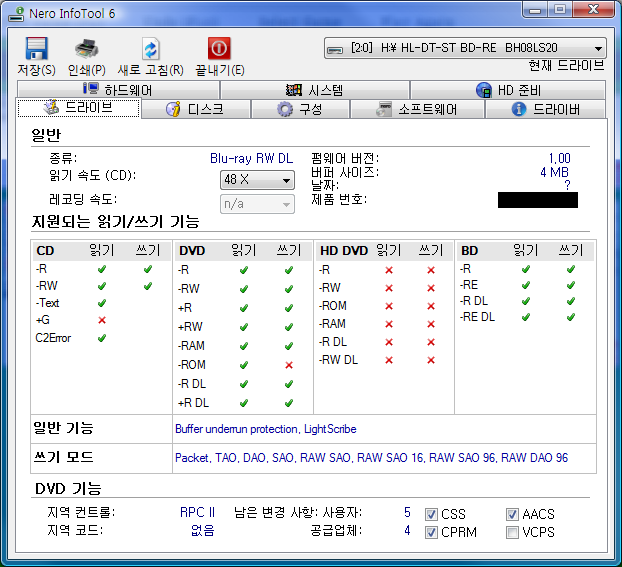Click the Print (인쇄) printer icon

click(86, 49)
